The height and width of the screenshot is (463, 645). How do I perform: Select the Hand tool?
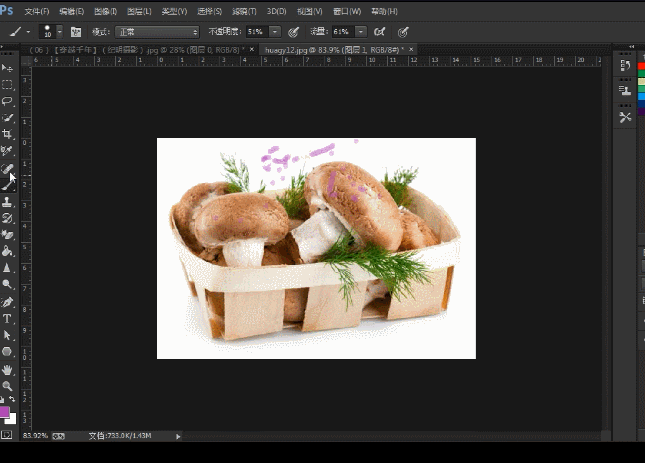[7, 370]
